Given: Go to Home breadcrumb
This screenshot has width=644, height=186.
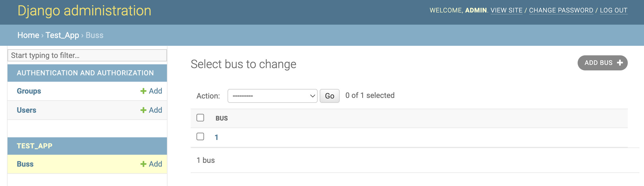Looking at the screenshot, I should pos(28,35).
